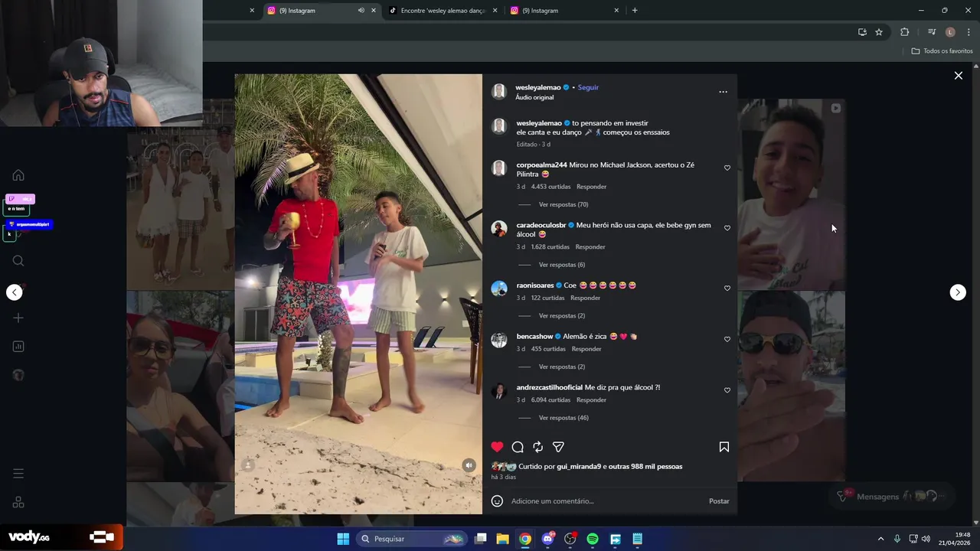980x551 pixels.
Task: Click the cast/install icon in address bar
Action: click(x=862, y=32)
